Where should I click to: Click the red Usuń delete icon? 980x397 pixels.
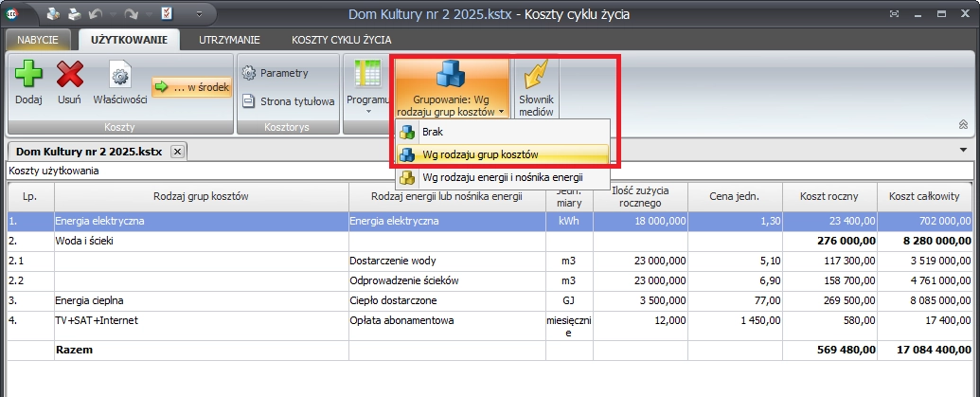click(x=69, y=75)
